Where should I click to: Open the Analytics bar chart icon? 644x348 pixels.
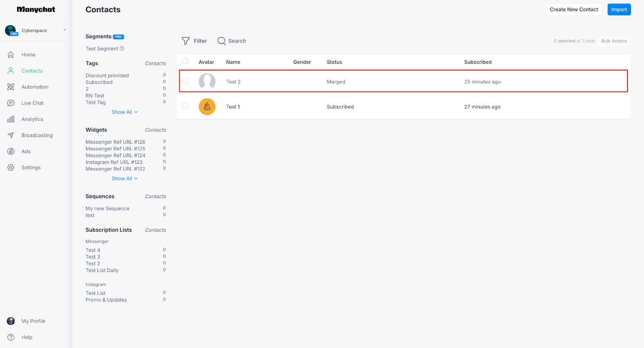[11, 119]
